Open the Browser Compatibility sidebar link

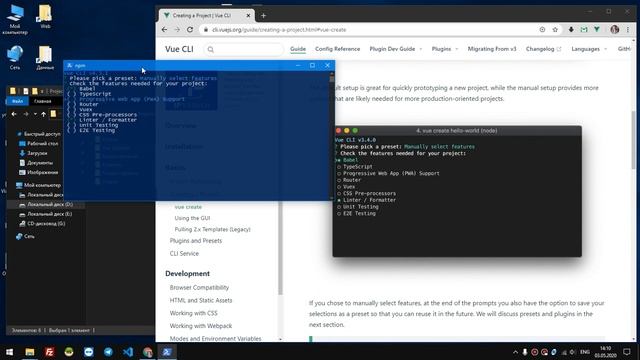199,287
